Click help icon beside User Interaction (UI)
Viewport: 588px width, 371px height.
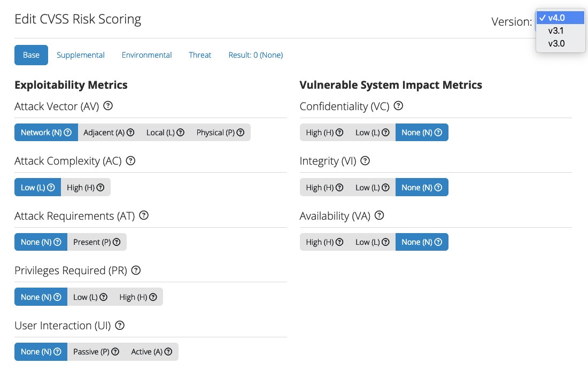(120, 325)
